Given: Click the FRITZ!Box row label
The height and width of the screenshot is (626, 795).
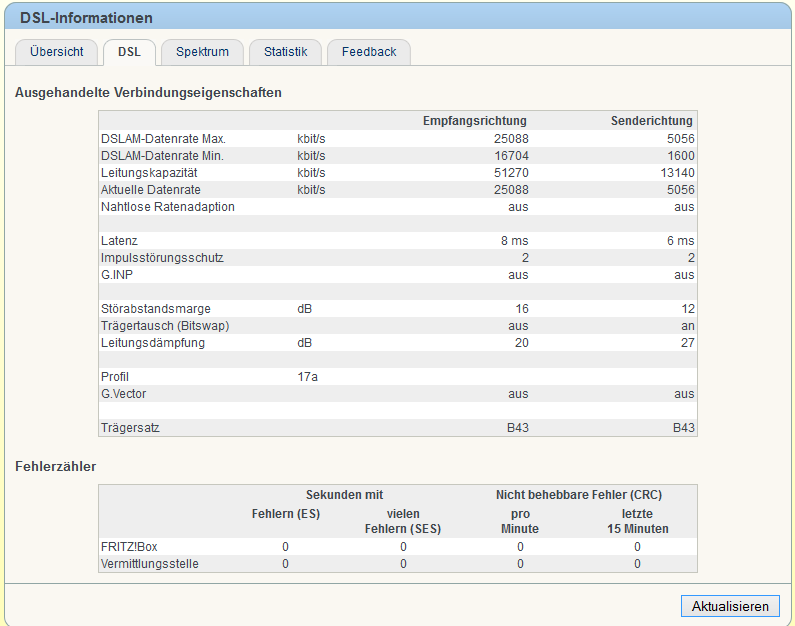Looking at the screenshot, I should coord(129,547).
